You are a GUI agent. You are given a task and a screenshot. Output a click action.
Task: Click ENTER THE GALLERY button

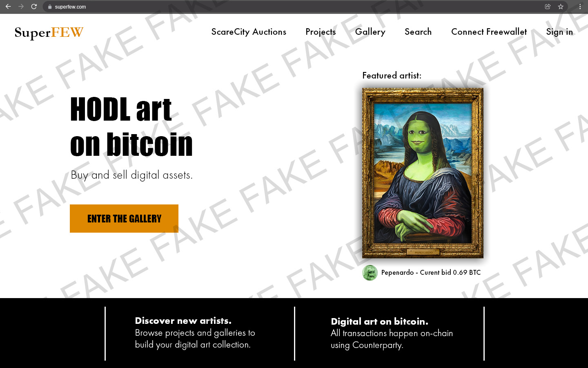pos(124,218)
